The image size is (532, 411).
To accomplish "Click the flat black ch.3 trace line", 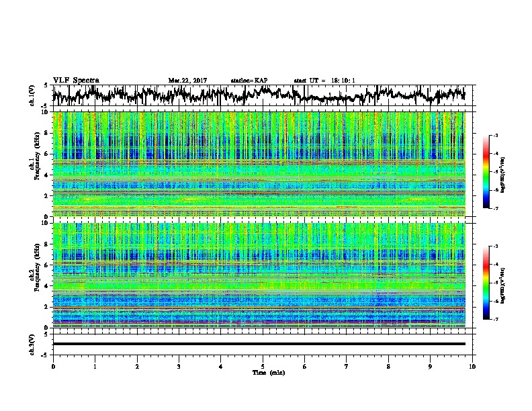I will point(259,344).
